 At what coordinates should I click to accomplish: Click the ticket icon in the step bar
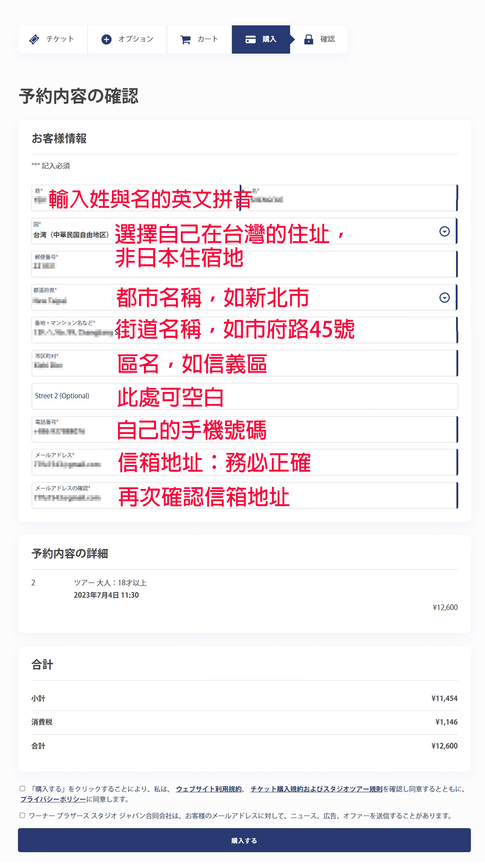click(x=34, y=39)
